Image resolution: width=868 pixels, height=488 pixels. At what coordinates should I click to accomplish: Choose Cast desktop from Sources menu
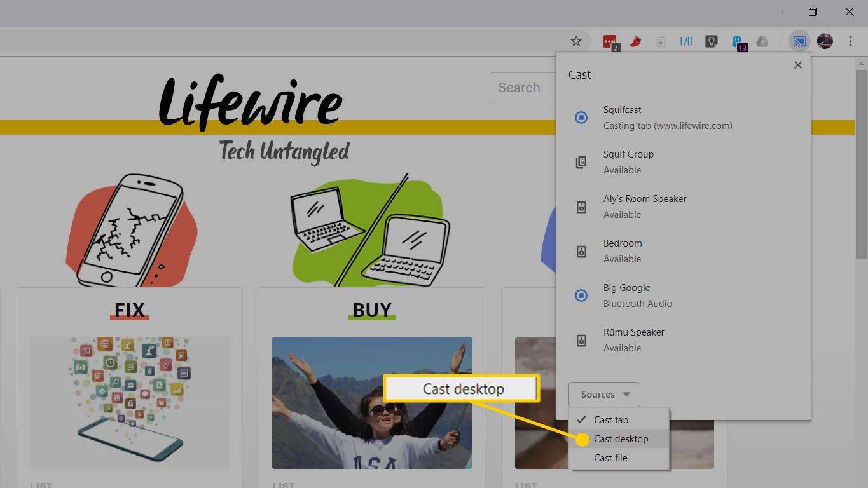click(618, 438)
